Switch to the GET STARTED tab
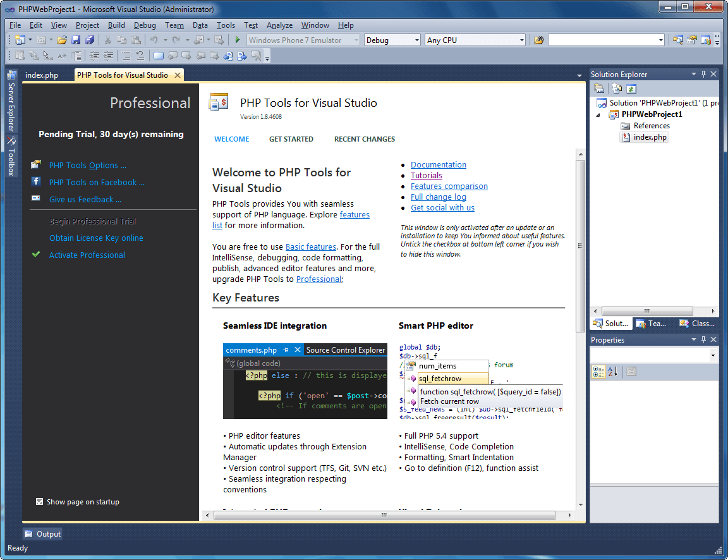The width and height of the screenshot is (728, 560). tap(291, 139)
